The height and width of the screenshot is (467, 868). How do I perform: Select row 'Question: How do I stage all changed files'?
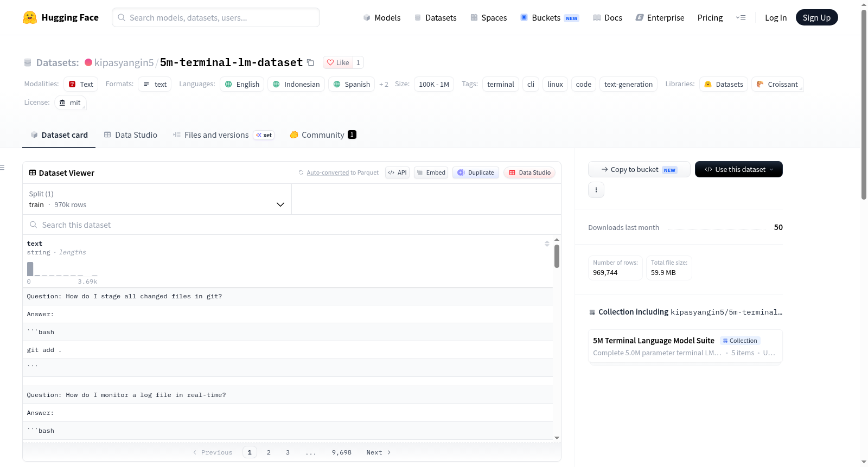(x=288, y=296)
